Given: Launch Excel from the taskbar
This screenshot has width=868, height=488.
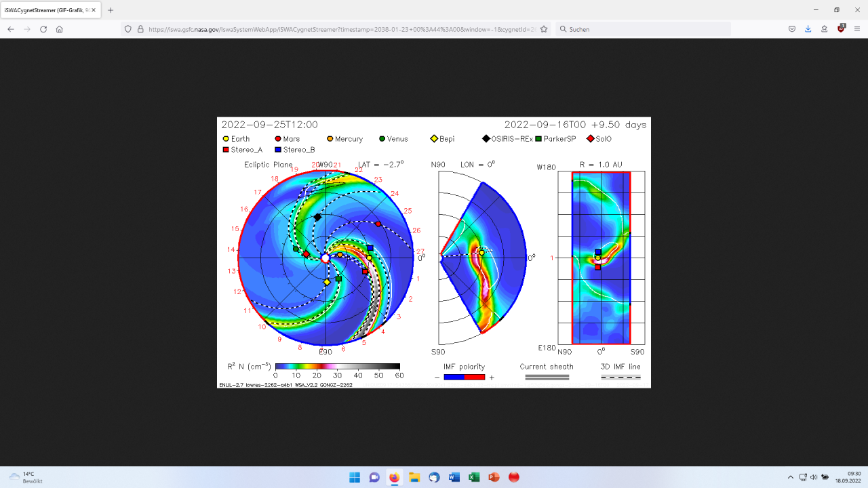Looking at the screenshot, I should [474, 477].
